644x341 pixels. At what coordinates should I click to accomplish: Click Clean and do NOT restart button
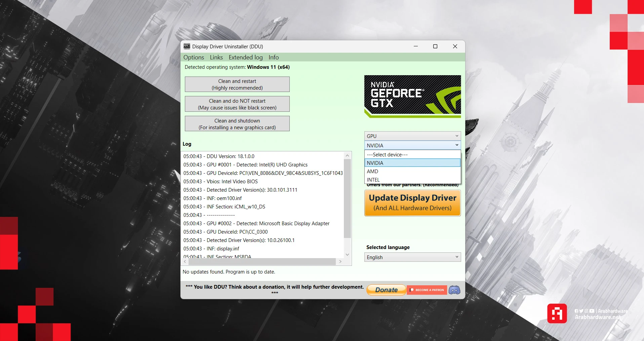point(237,104)
